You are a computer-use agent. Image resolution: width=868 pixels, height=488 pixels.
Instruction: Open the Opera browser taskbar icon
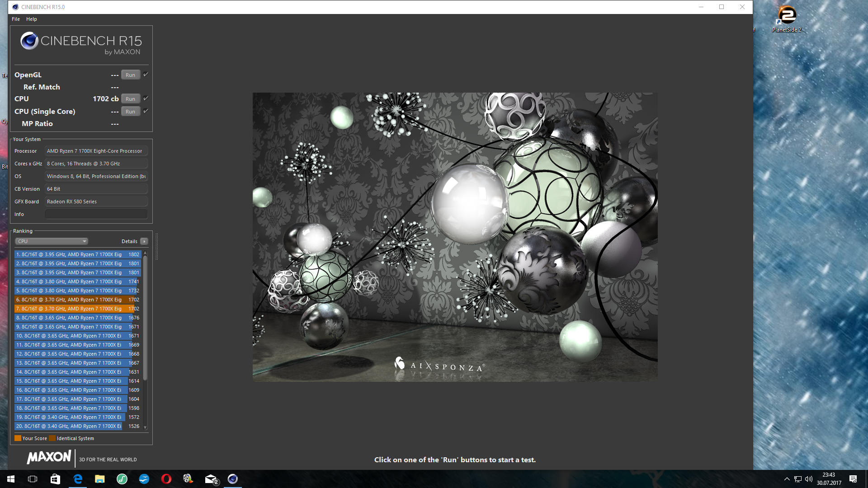point(166,479)
